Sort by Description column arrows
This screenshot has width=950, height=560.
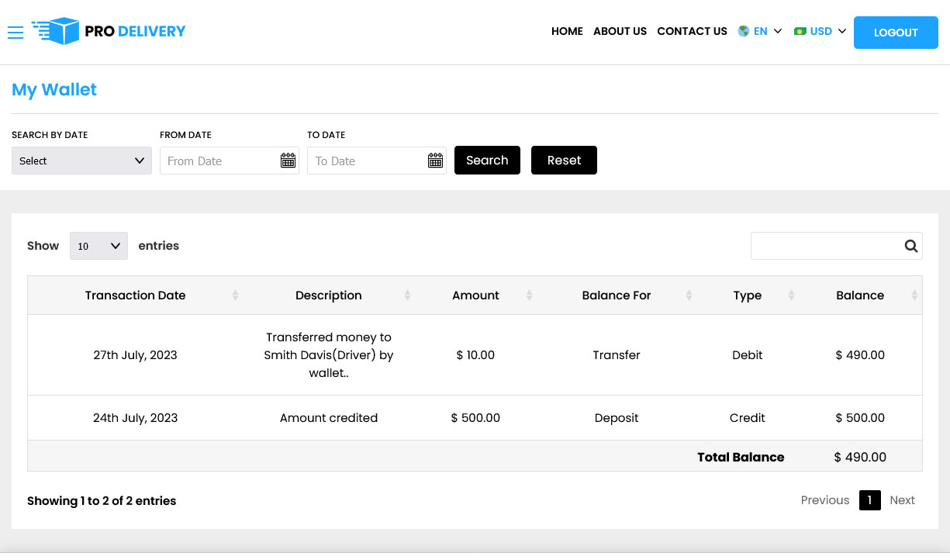pyautogui.click(x=407, y=296)
